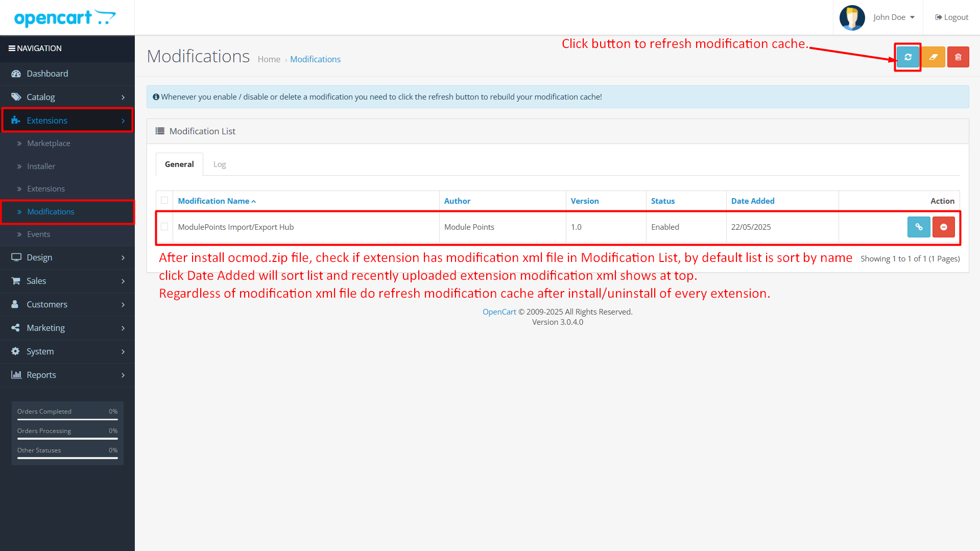This screenshot has width=980, height=551.
Task: Expand the Catalog menu chevron
Action: coord(123,98)
